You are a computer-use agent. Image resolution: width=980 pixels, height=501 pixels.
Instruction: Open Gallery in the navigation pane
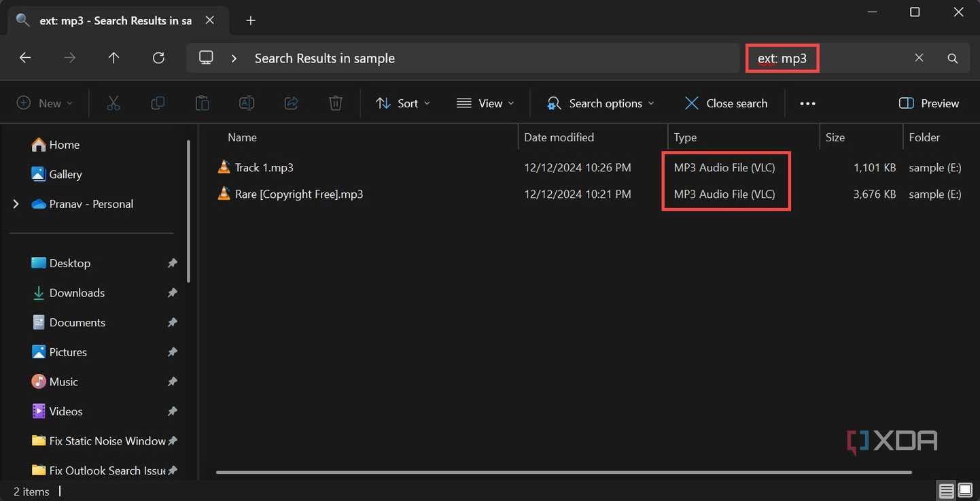point(57,175)
